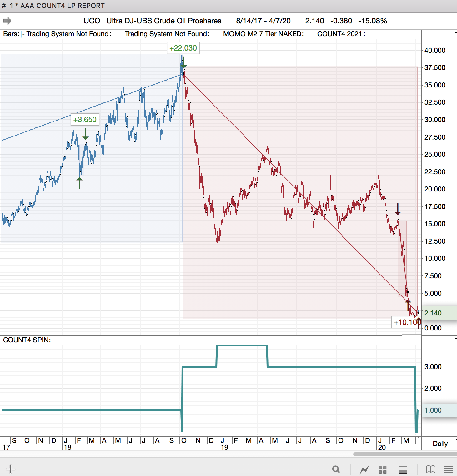457x476 pixels.
Task: Click the 20 year label on time axis
Action: 382,447
